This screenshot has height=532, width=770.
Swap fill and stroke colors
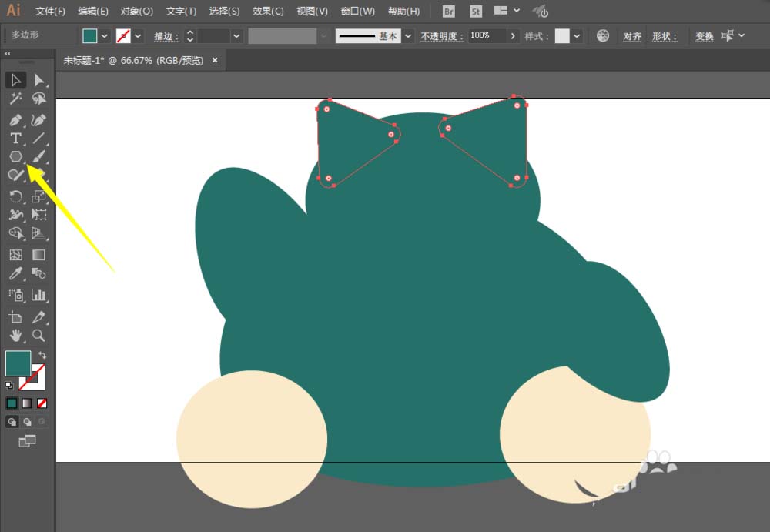pyautogui.click(x=42, y=355)
